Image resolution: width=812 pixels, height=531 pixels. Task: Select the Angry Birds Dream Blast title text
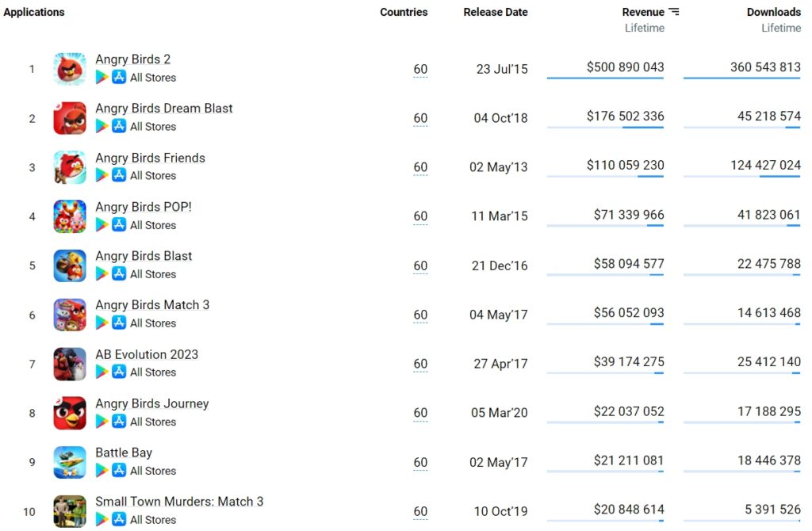[x=164, y=108]
